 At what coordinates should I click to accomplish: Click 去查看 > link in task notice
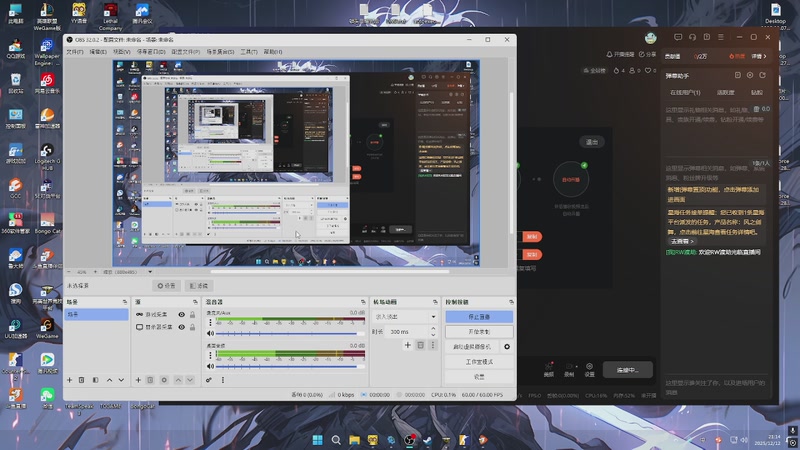pos(682,241)
